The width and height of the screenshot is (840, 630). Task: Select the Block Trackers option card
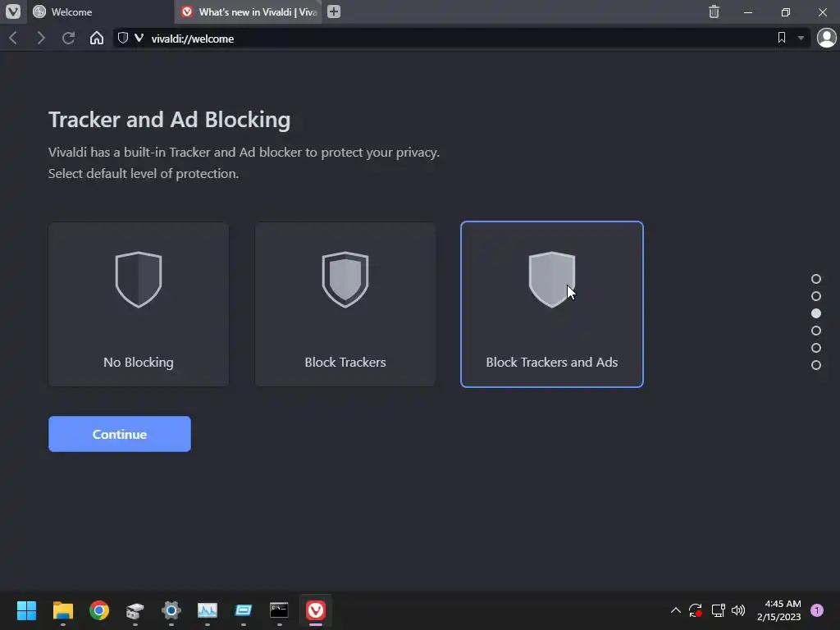tap(345, 304)
